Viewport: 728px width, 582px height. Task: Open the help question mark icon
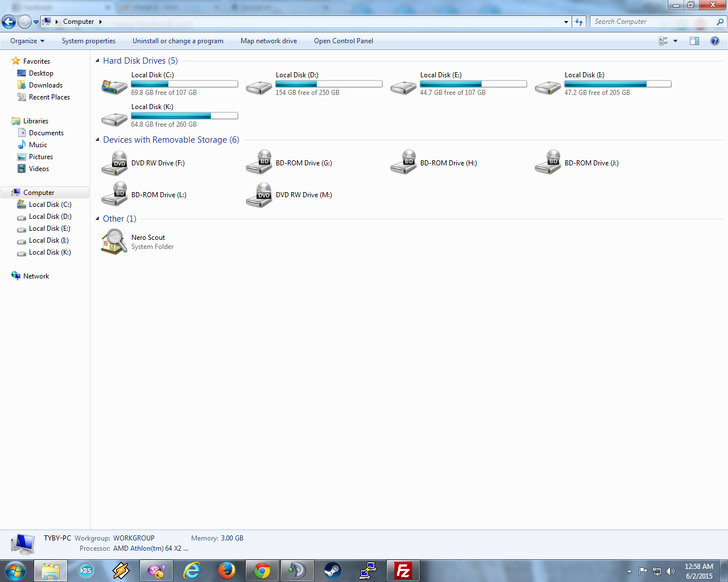(x=715, y=41)
